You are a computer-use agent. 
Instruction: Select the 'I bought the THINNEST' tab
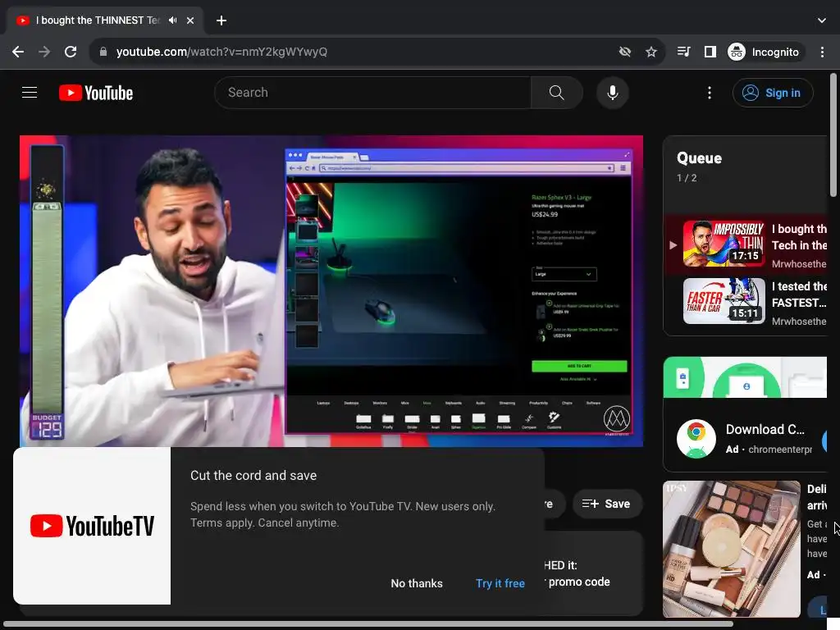[105, 21]
